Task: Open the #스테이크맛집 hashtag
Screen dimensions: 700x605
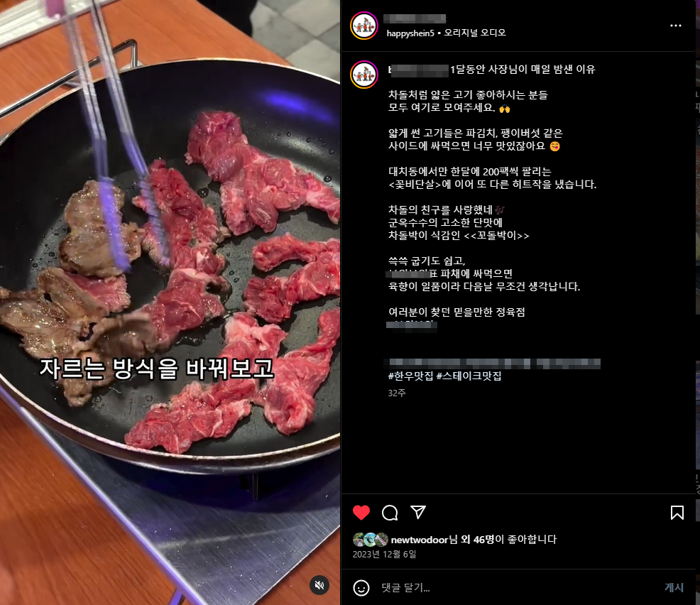Action: point(469,376)
